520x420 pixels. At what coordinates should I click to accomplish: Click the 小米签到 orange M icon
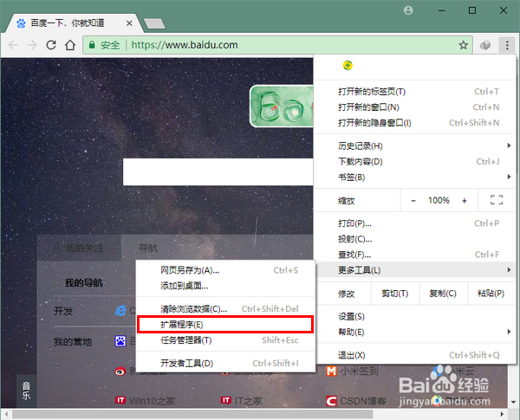331,371
